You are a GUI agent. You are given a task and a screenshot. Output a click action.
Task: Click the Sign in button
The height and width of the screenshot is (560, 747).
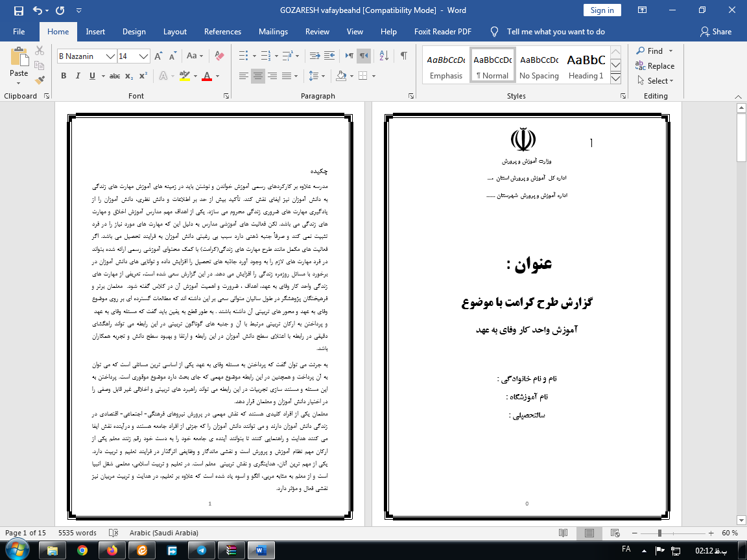tap(602, 10)
